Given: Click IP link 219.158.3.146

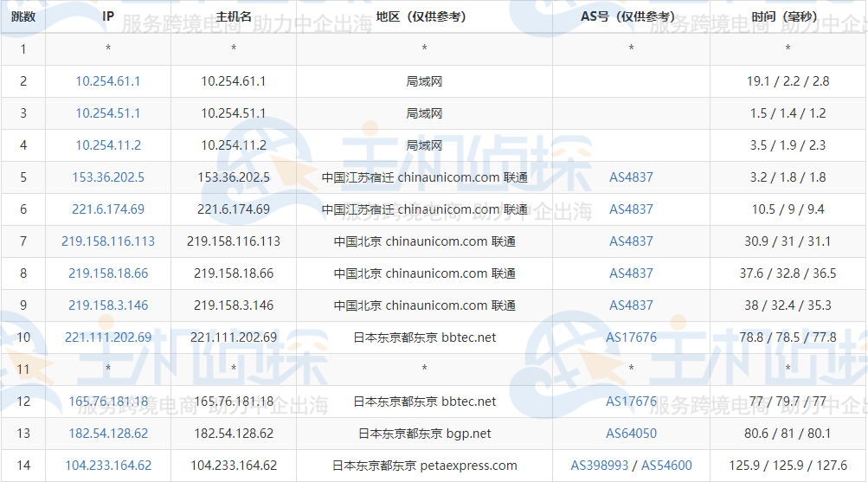Looking at the screenshot, I should pos(108,305).
